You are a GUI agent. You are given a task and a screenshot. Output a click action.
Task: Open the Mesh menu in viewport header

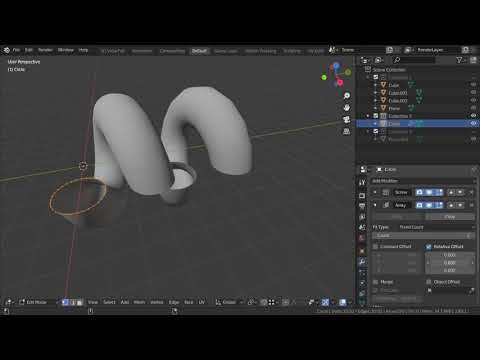point(139,302)
